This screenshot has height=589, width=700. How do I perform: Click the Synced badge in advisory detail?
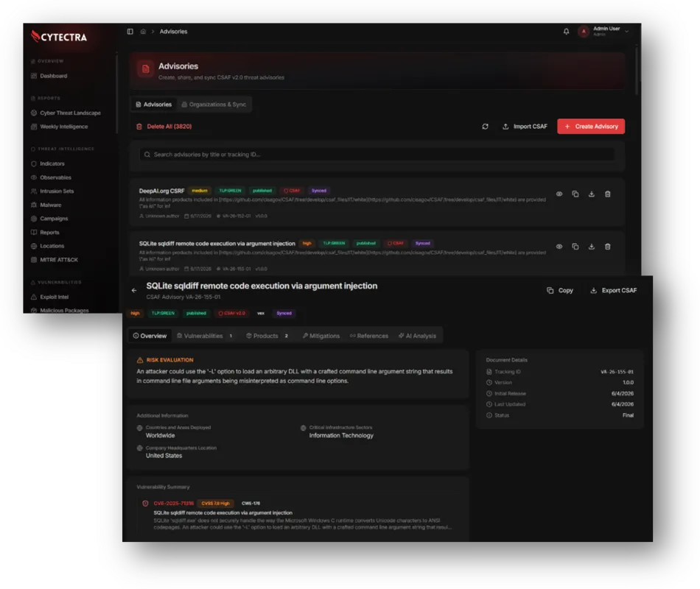(284, 313)
